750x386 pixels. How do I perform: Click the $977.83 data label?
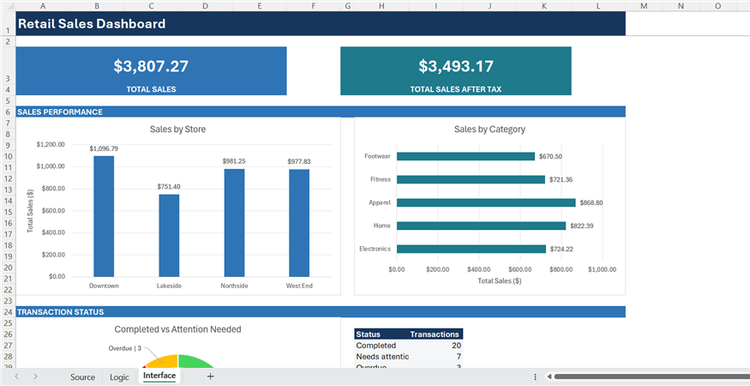(x=299, y=162)
